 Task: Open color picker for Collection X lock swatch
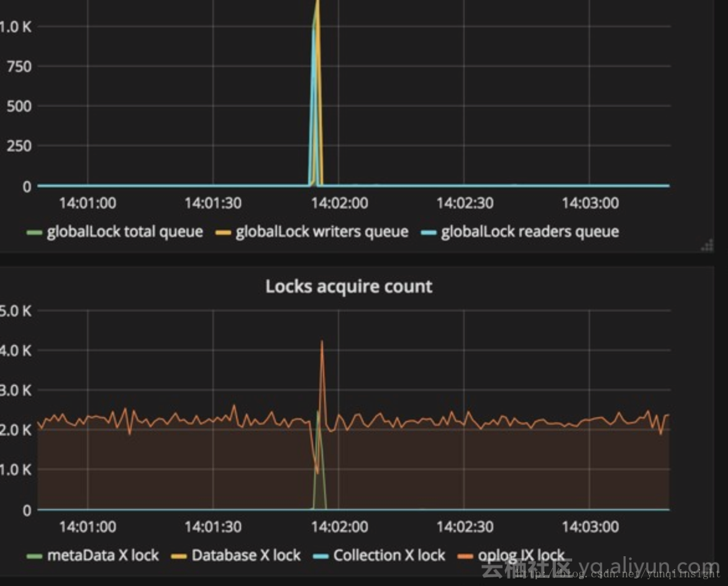(321, 556)
